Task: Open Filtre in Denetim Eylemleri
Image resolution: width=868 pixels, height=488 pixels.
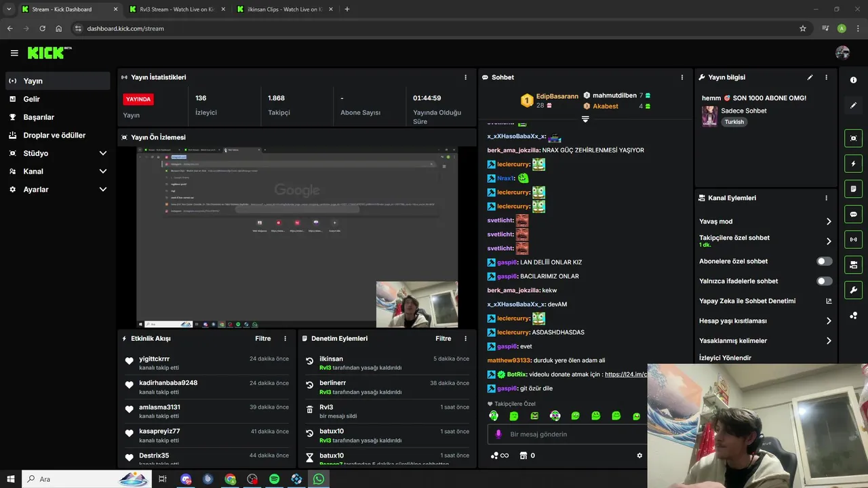Action: [x=443, y=338]
